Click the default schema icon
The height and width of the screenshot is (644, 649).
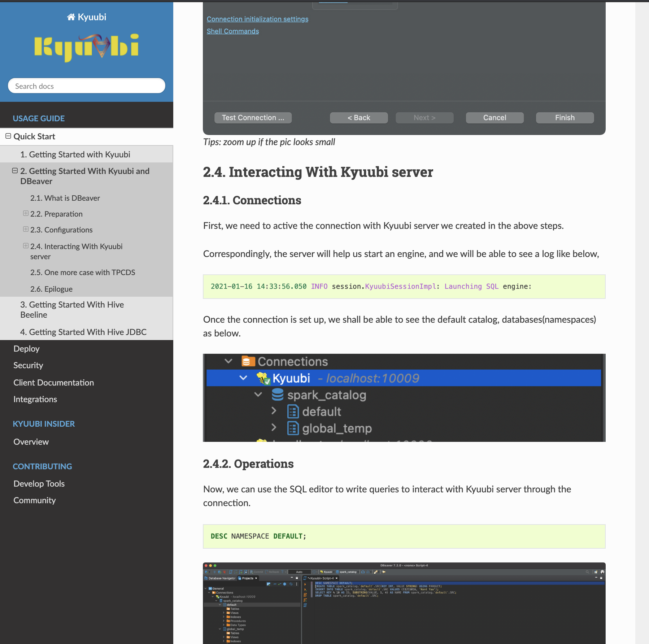293,411
